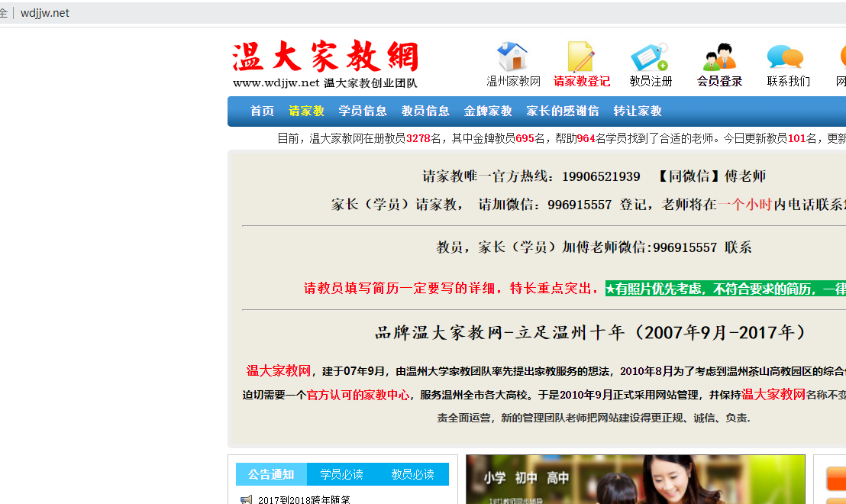Click megaphone icon beside 2017到2018跨年随笔
Image resolution: width=846 pixels, height=504 pixels.
(x=246, y=499)
